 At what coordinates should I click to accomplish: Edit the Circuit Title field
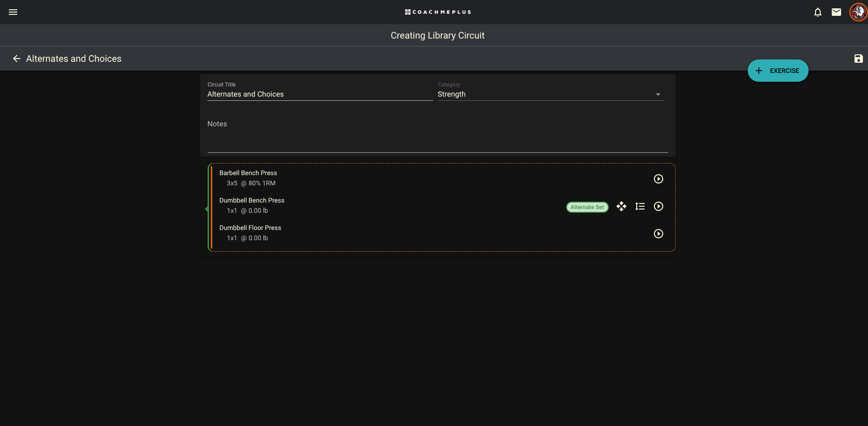pos(320,94)
